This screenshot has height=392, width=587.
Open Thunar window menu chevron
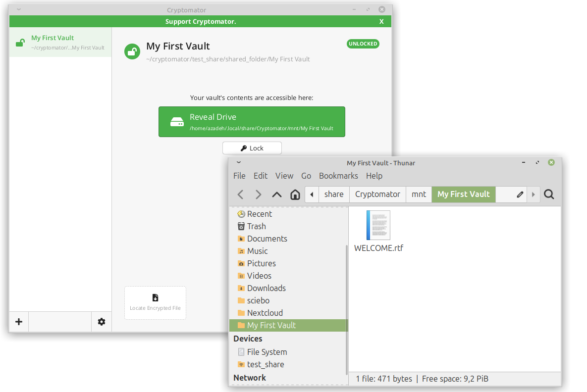(x=238, y=162)
